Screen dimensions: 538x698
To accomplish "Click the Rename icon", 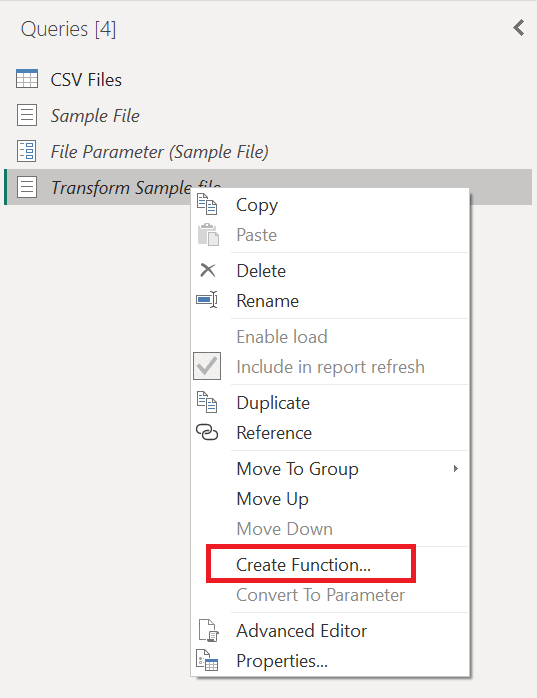I will click(x=207, y=300).
